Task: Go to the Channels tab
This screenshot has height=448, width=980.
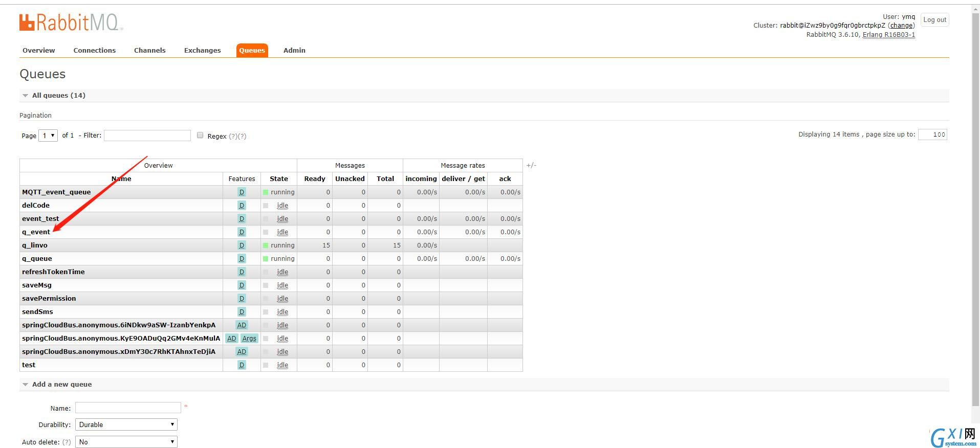Action: coord(150,50)
